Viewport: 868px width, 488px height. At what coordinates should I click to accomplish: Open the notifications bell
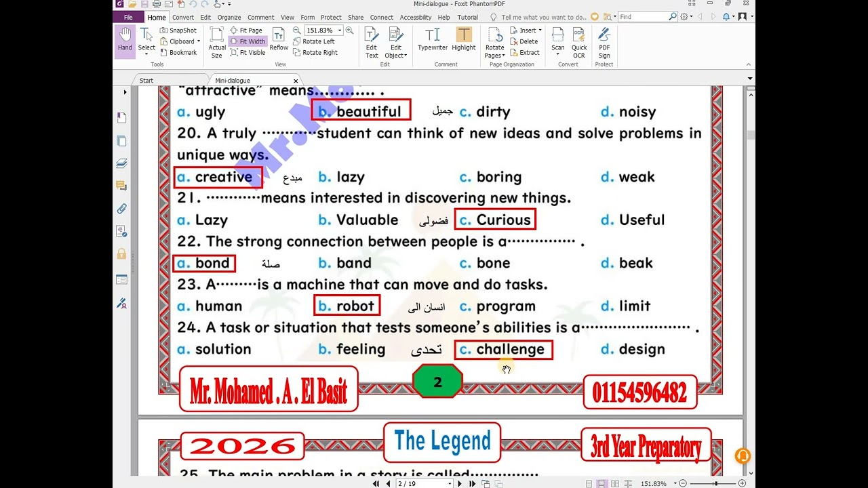pyautogui.click(x=728, y=17)
